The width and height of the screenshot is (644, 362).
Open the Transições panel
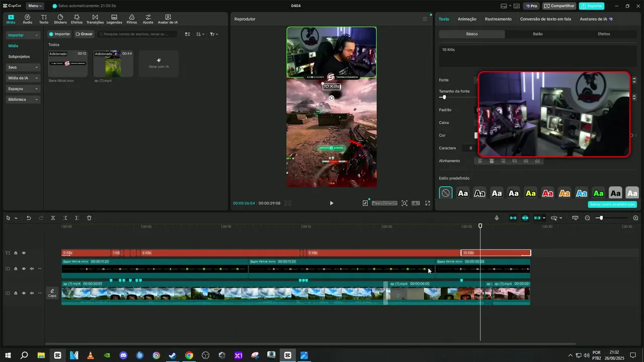click(x=95, y=19)
